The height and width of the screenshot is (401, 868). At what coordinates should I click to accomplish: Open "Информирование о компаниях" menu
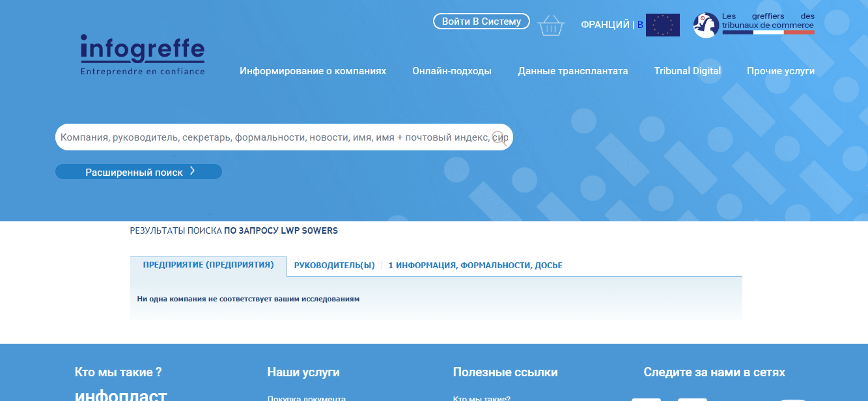click(x=313, y=71)
